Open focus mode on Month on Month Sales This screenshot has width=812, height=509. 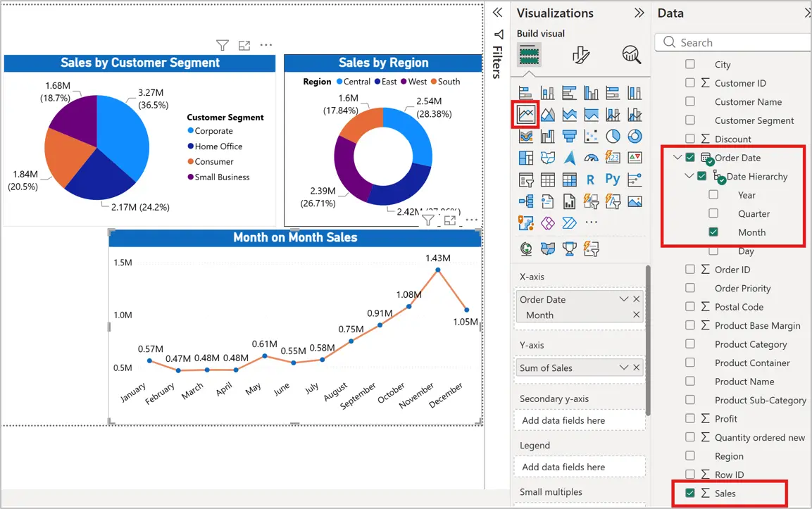449,220
